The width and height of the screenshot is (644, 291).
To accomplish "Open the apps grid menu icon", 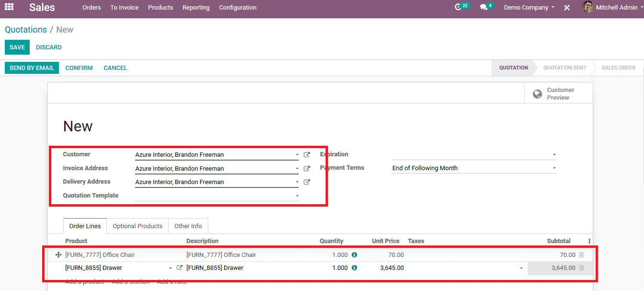I will (x=9, y=7).
